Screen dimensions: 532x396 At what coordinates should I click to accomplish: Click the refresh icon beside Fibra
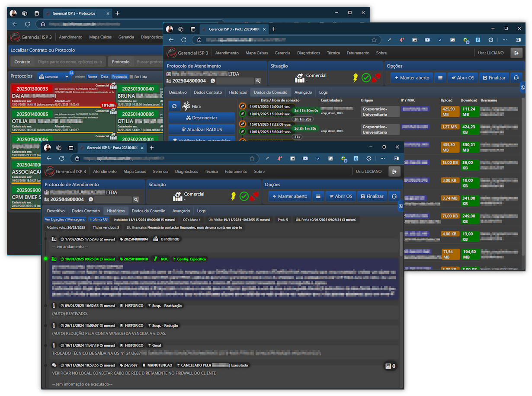174,106
